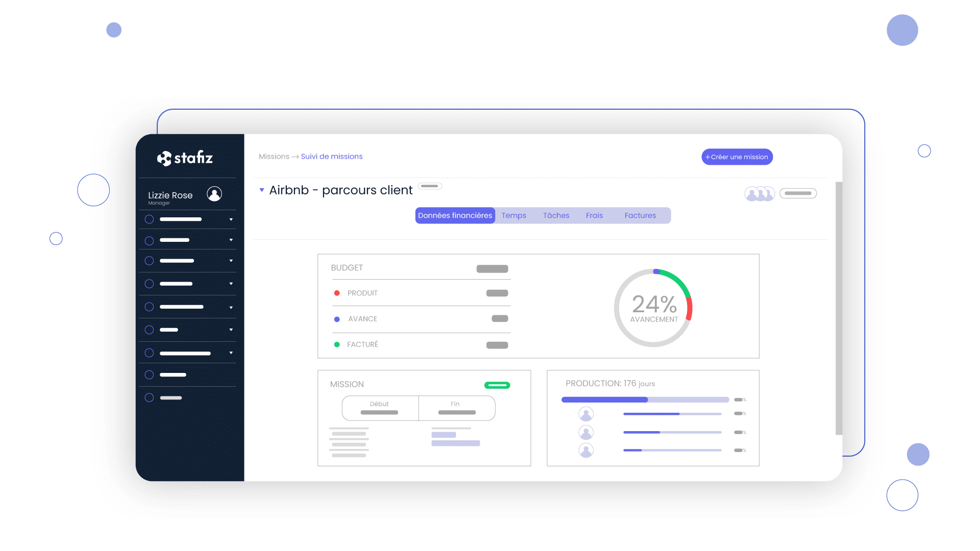Go to Missions breadcrumb
The image size is (980, 551).
click(274, 157)
